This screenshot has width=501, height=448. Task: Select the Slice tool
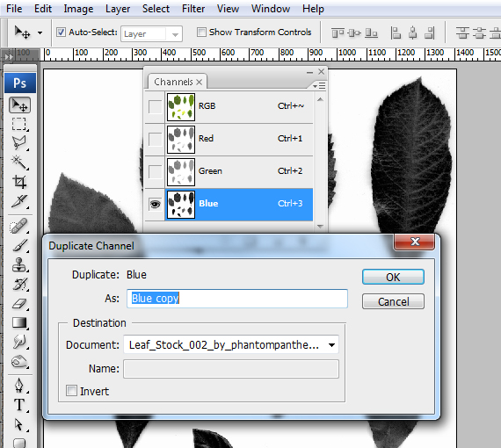click(19, 201)
